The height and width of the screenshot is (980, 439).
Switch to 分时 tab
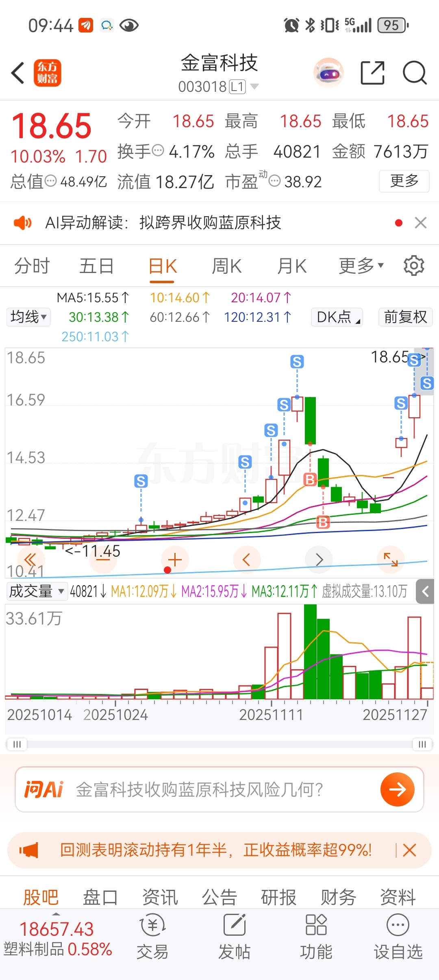32,266
